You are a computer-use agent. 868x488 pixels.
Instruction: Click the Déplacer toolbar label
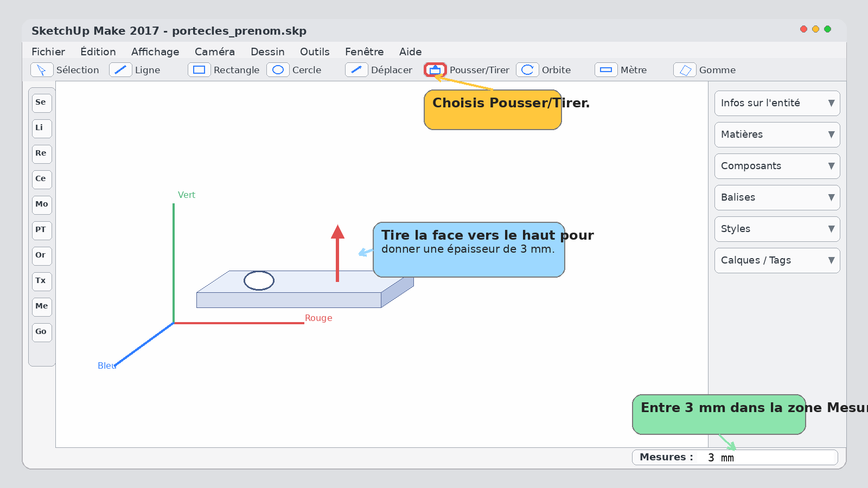(x=392, y=70)
